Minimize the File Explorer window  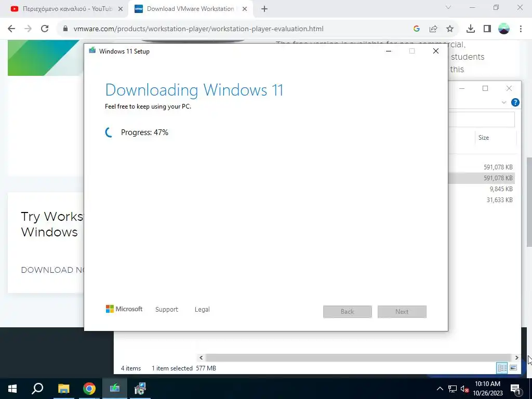[462, 88]
